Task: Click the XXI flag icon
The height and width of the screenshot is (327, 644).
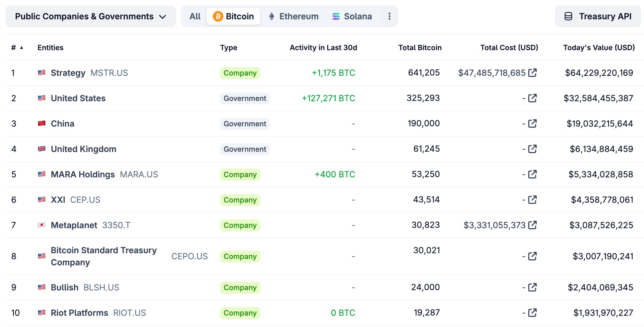Action: click(42, 199)
